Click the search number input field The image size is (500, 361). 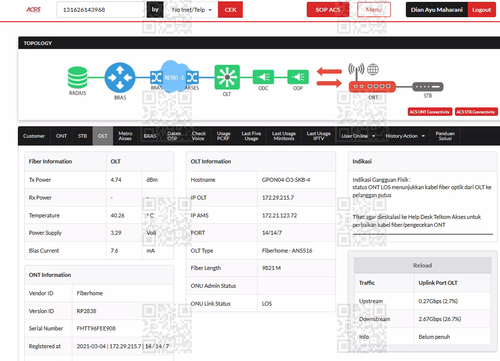(x=101, y=10)
